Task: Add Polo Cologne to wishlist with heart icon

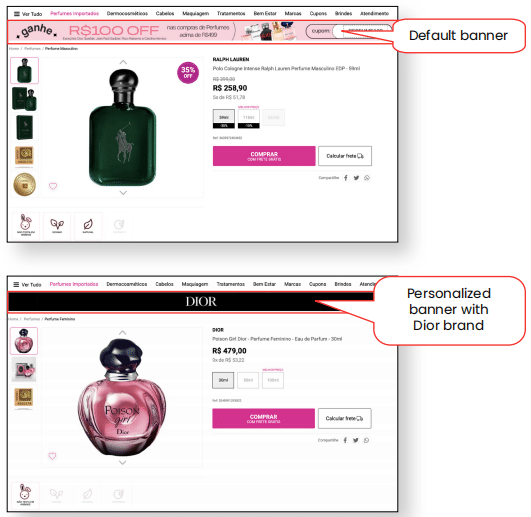Action: click(53, 186)
